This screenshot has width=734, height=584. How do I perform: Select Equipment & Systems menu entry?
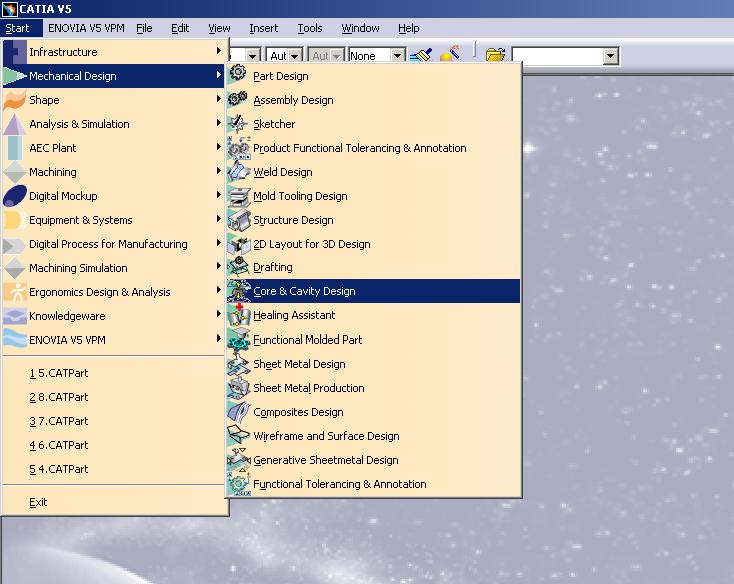tap(114, 220)
